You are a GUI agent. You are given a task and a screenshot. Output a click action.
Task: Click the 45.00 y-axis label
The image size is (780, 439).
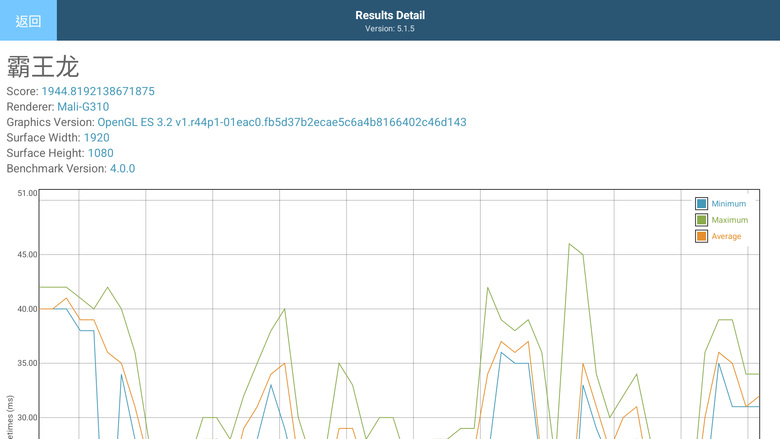[27, 255]
